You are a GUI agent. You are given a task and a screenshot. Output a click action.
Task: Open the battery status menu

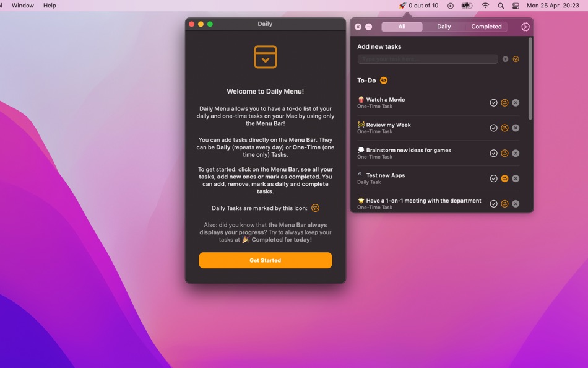(x=467, y=6)
